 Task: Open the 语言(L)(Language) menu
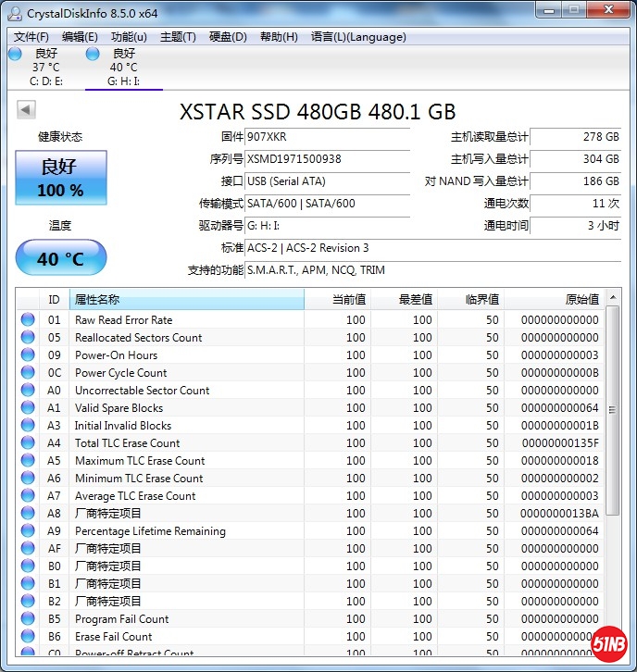(358, 37)
